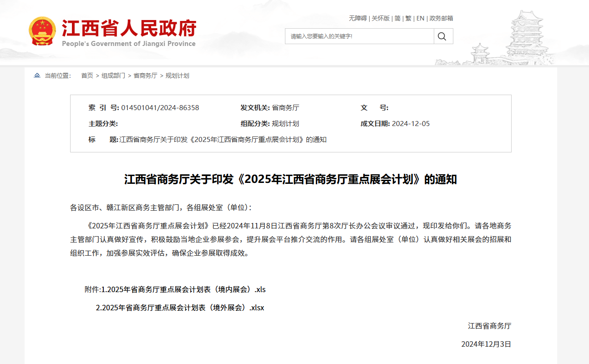589x364 pixels.
Task: Open the 无障碍 accessibility mode link
Action: [357, 18]
